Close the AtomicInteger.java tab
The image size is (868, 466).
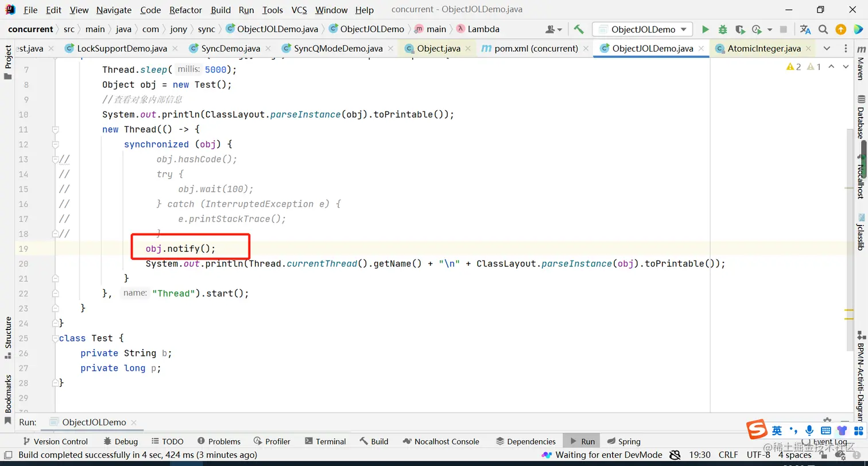808,49
